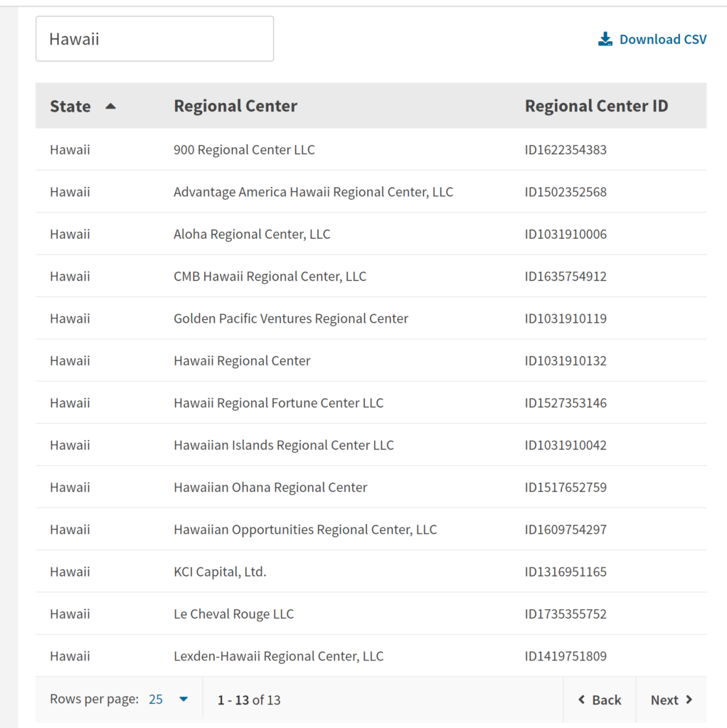727x728 pixels.
Task: Sort by Regional Center column header
Action: coord(235,106)
